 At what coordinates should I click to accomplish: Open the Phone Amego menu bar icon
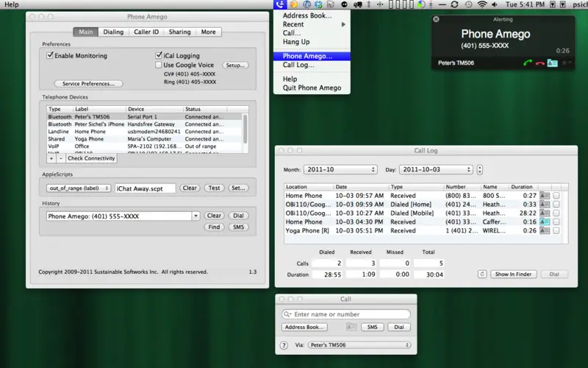pos(280,4)
